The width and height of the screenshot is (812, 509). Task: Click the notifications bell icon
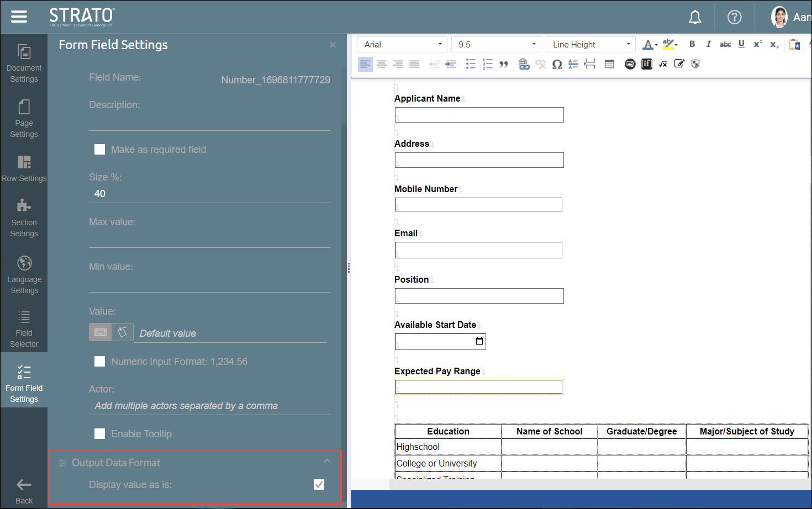click(695, 17)
